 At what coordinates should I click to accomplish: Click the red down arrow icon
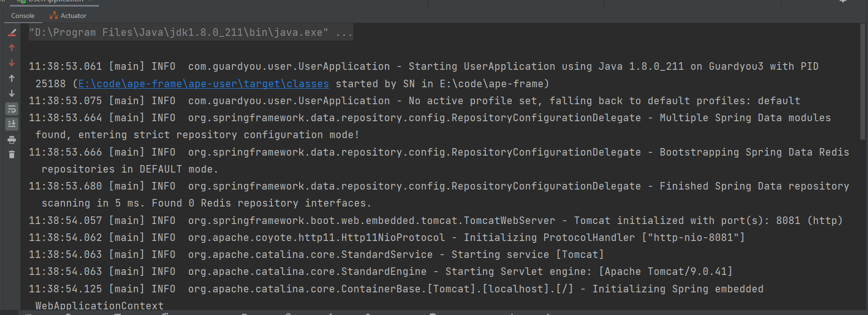(x=12, y=63)
